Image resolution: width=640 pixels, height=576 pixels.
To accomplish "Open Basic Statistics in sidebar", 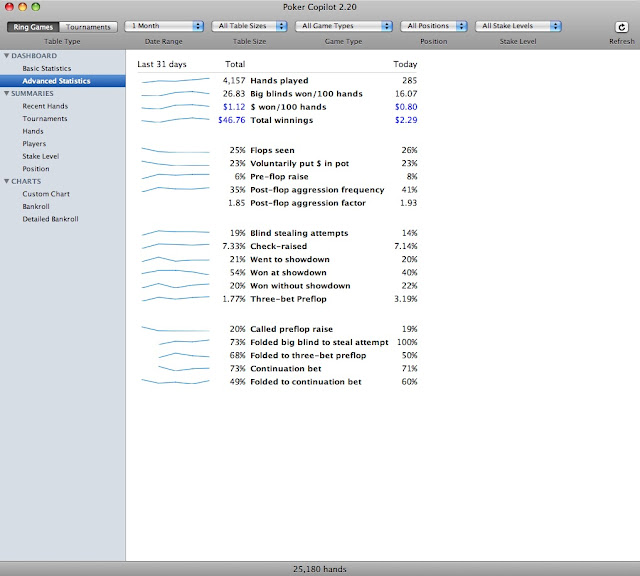I will [47, 69].
